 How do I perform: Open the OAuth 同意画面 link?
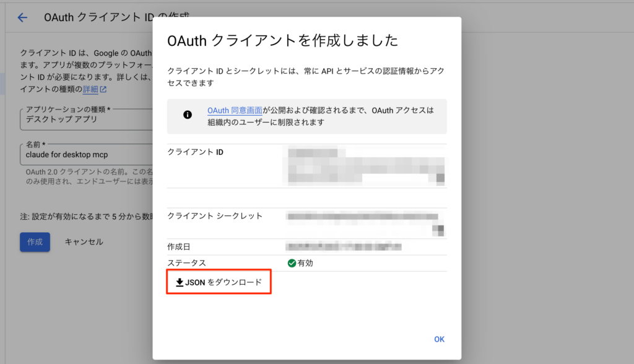click(235, 111)
